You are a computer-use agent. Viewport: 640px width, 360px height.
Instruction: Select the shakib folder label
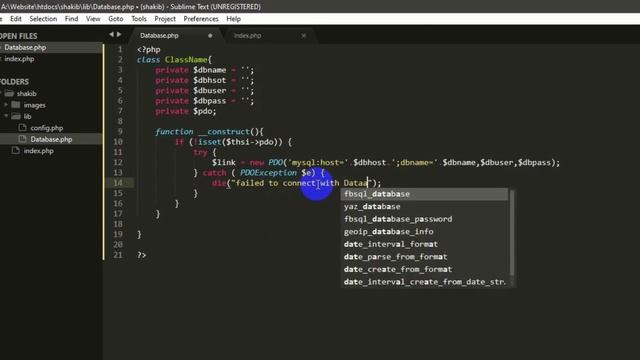[27, 93]
